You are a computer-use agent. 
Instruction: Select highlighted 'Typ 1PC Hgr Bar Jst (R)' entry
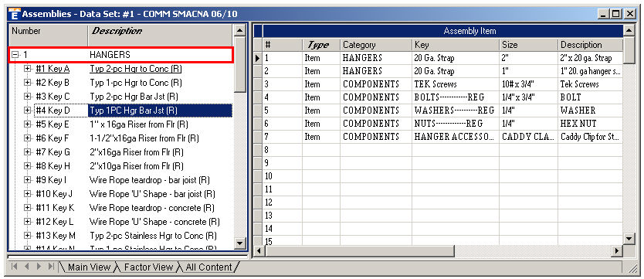point(160,111)
